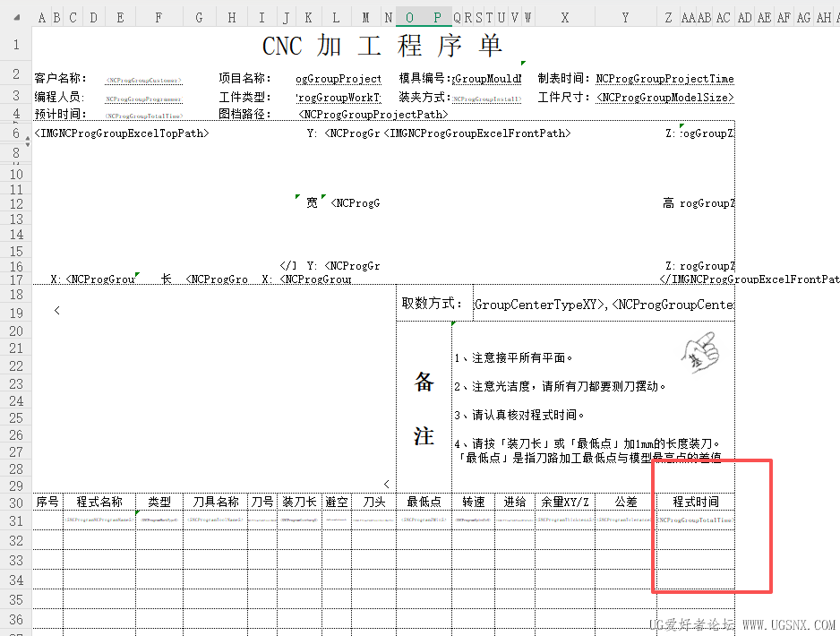This screenshot has width=840, height=636.
Task: Click the select-all corner of the sheet
Action: point(15,17)
